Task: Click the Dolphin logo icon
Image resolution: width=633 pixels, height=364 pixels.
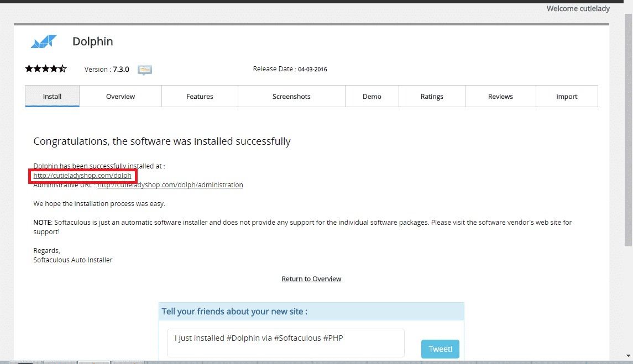Action: [x=44, y=41]
